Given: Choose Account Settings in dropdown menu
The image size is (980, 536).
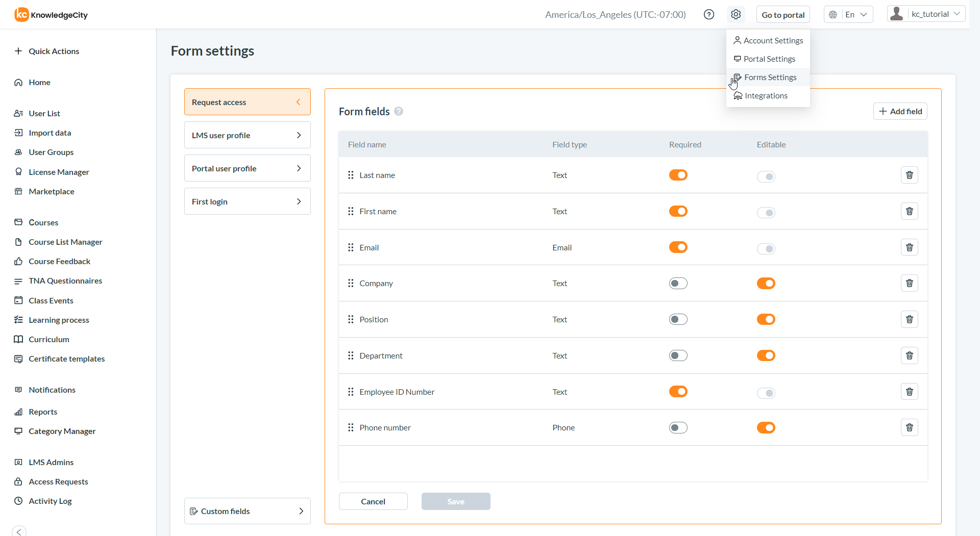Looking at the screenshot, I should (x=773, y=41).
